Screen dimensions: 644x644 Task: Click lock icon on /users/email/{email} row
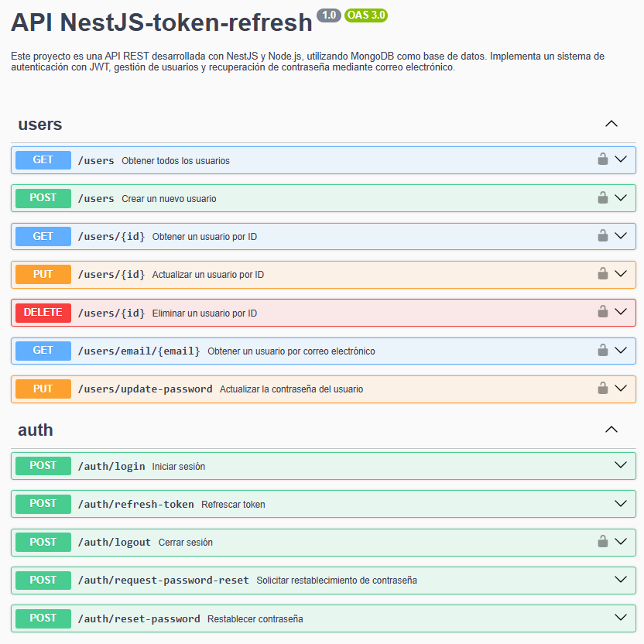[x=602, y=350]
